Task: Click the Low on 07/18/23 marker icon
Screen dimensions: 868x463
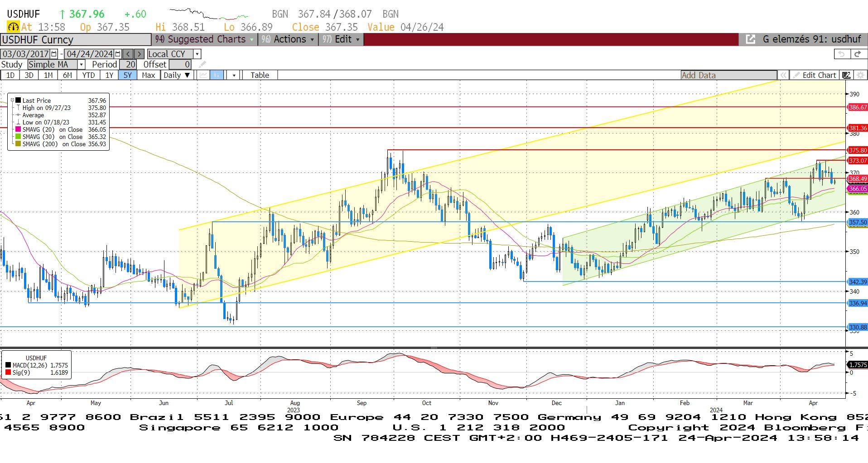Action: [18, 122]
